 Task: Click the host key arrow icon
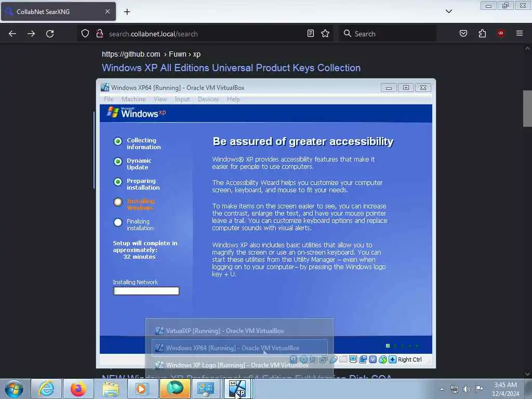click(393, 360)
